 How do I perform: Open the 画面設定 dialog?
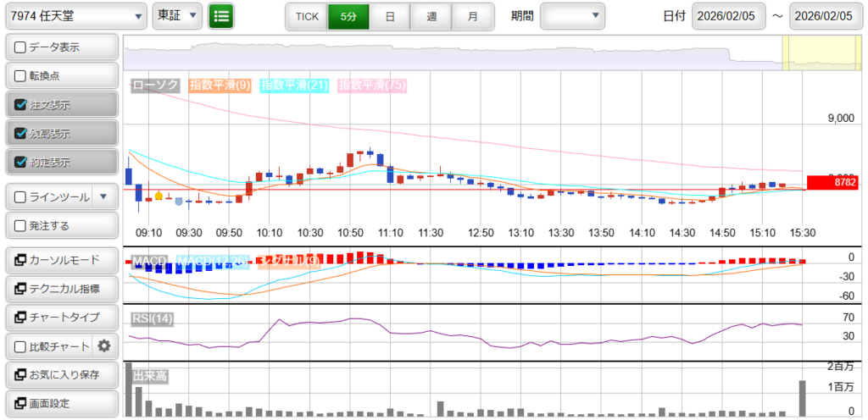pos(61,403)
